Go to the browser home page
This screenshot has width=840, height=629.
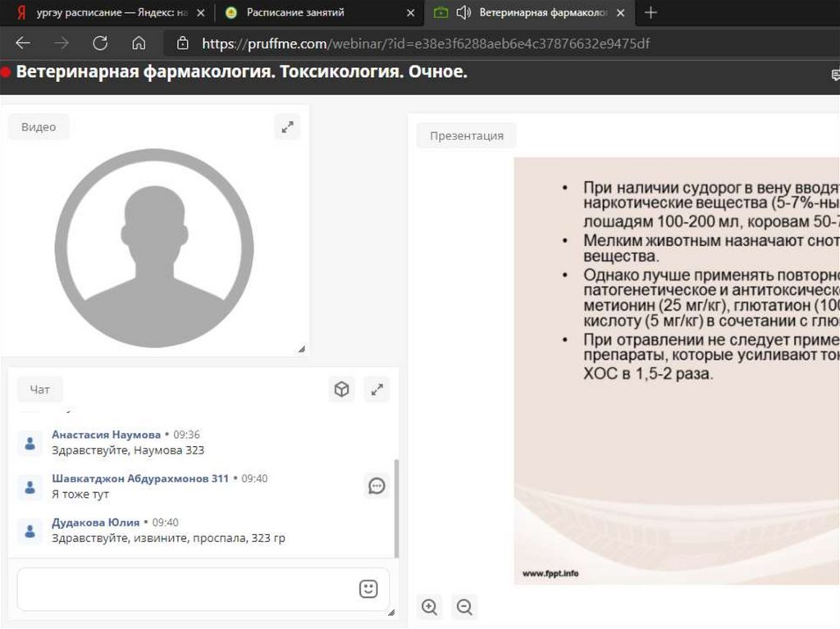click(139, 43)
